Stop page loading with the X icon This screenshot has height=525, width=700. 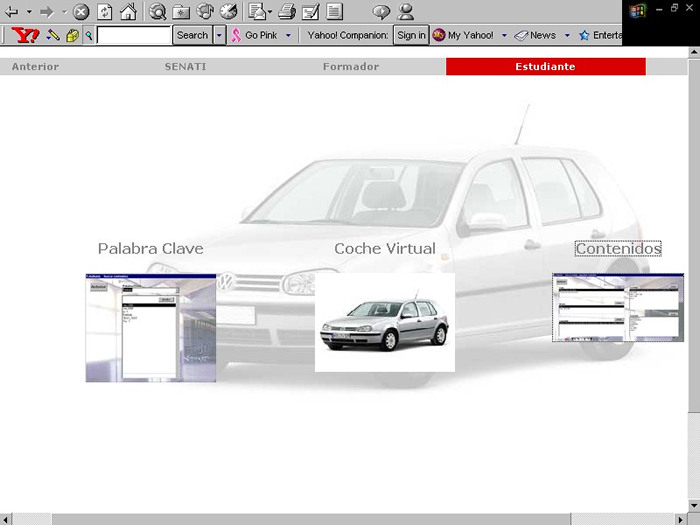coord(81,12)
